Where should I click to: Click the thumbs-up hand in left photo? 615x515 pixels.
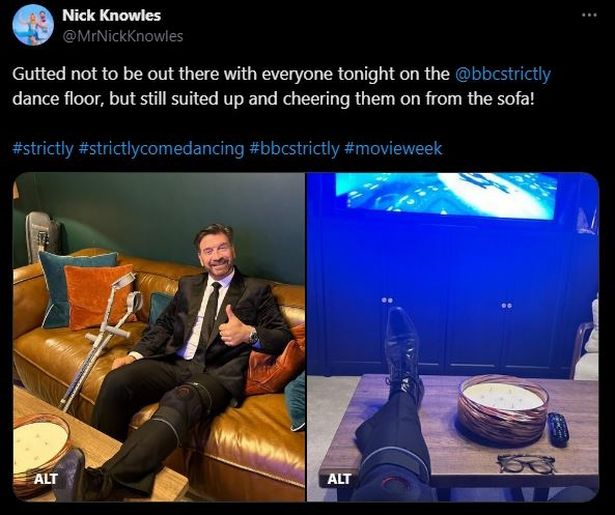tap(233, 326)
